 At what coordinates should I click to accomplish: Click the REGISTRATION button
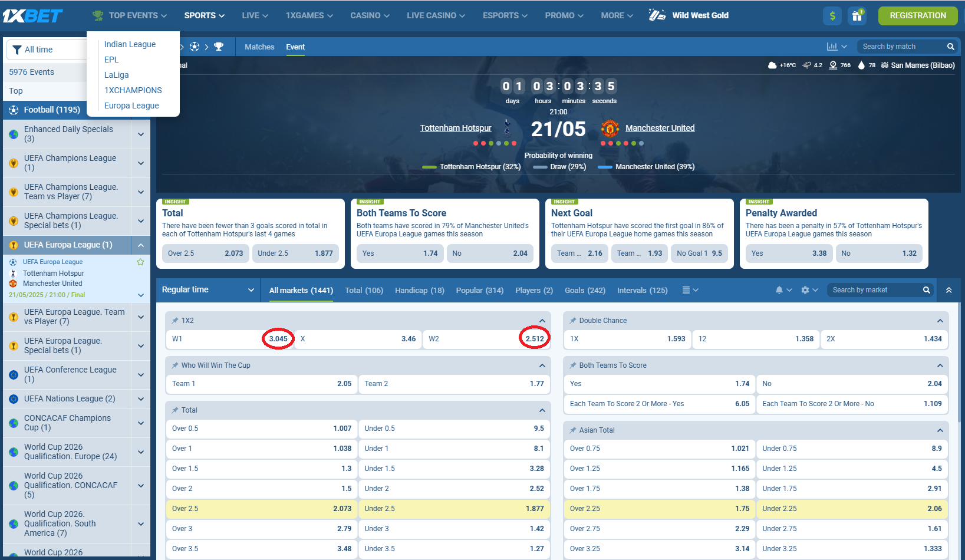pyautogui.click(x=918, y=16)
